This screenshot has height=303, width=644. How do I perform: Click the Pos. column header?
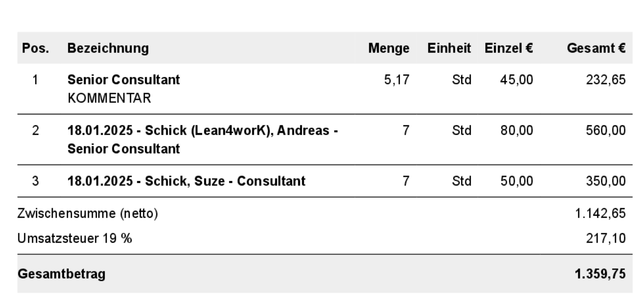point(35,49)
